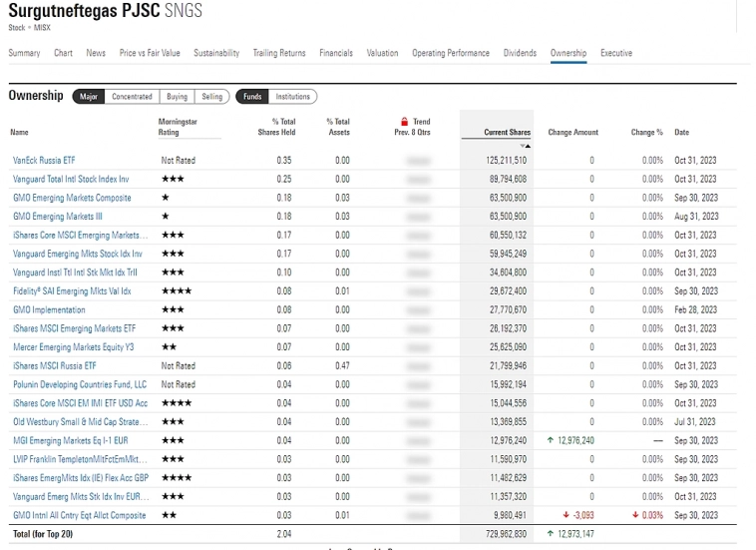
Task: Click the green up arrow in Total row
Action: 550,534
